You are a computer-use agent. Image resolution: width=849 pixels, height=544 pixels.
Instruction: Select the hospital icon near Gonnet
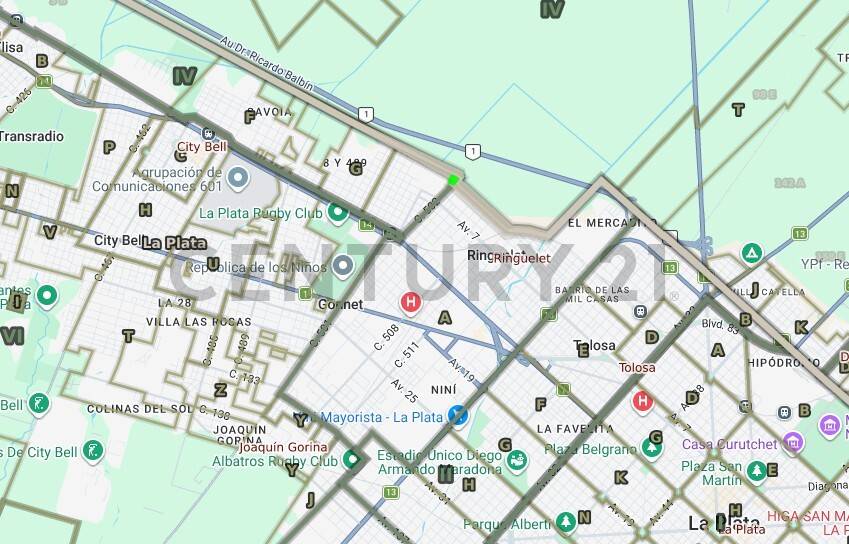pyautogui.click(x=410, y=301)
